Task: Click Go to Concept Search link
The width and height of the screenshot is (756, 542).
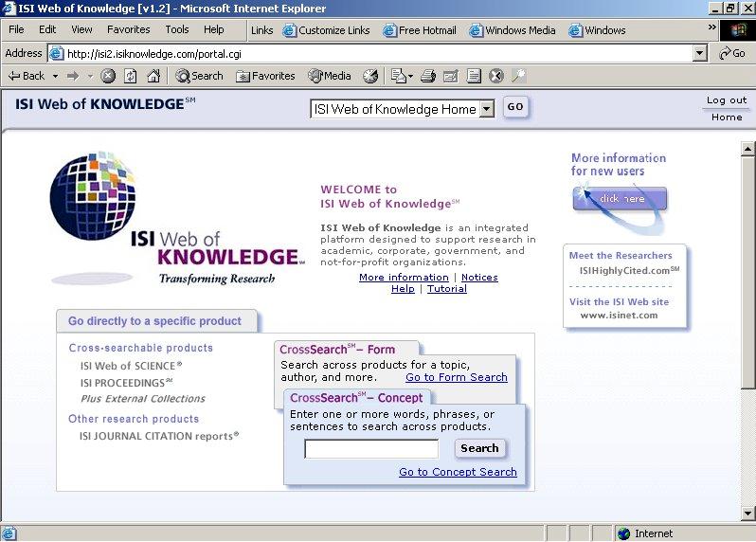Action: coord(458,472)
